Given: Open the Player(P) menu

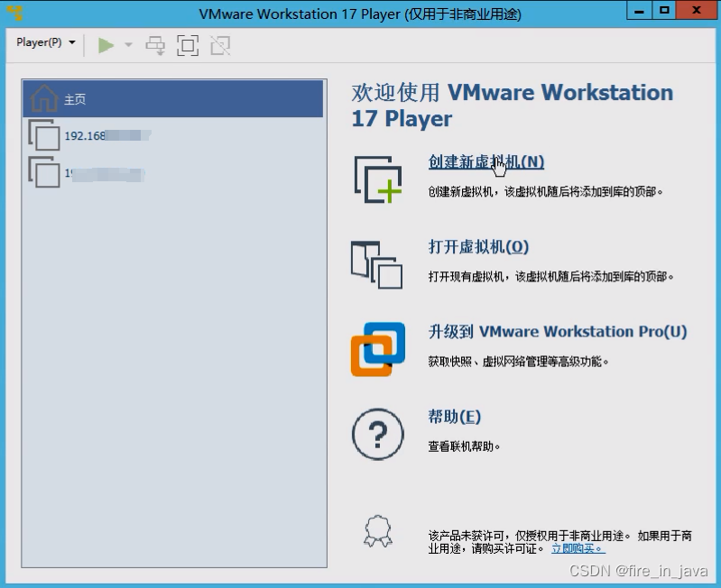Looking at the screenshot, I should 45,42.
